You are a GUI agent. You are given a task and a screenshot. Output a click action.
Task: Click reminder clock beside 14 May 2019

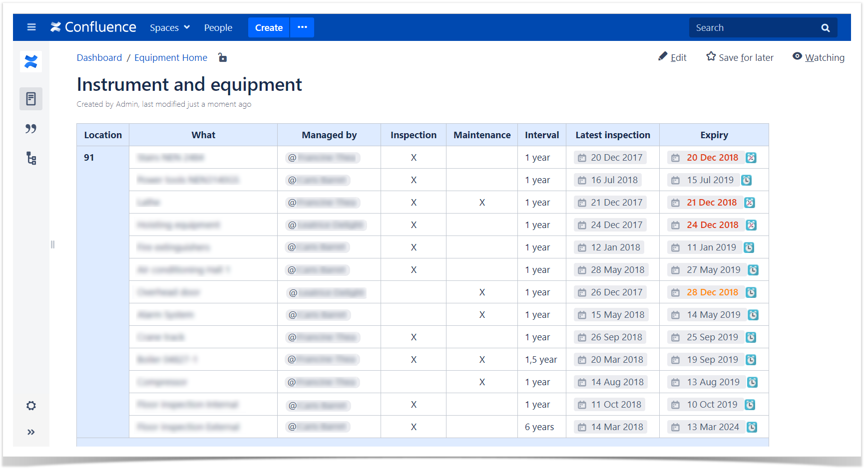point(753,315)
